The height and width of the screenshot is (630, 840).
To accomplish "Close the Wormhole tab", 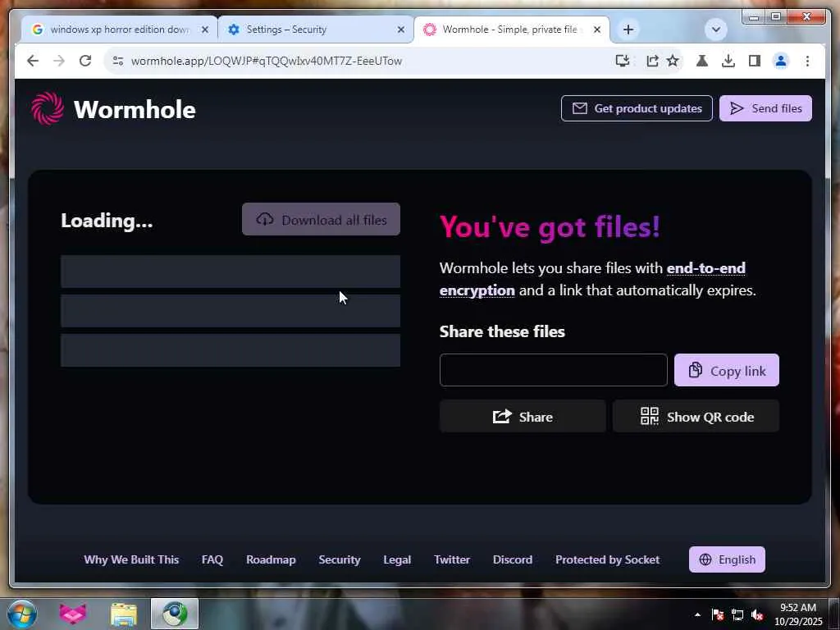I will pyautogui.click(x=597, y=30).
